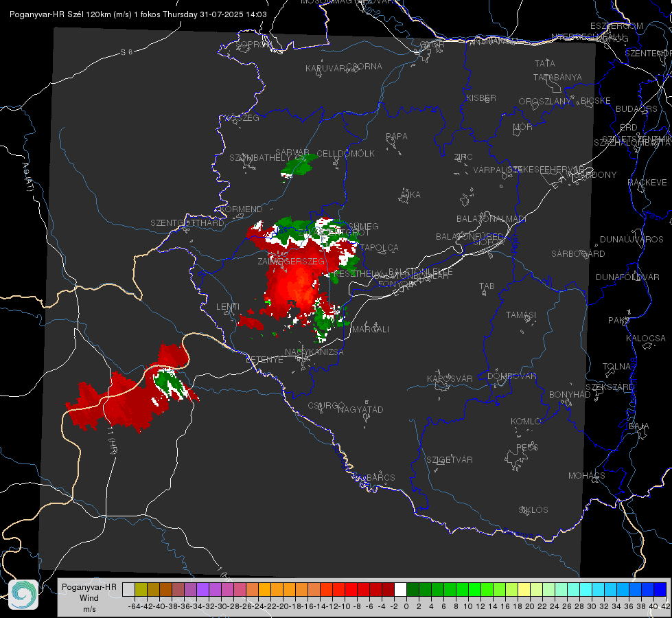
Task: Select the LETENYE city label
Action: click(x=264, y=359)
